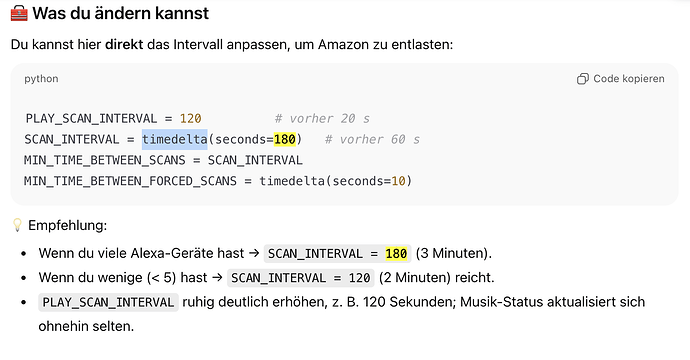Click the bold word 'direkt'
The image size is (690, 360).
124,44
